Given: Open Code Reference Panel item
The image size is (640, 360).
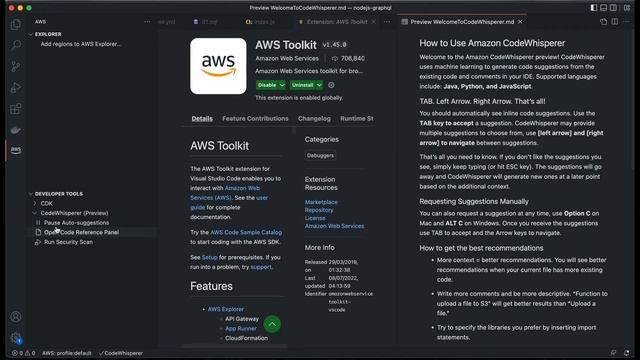Looking at the screenshot, I should coord(82,232).
